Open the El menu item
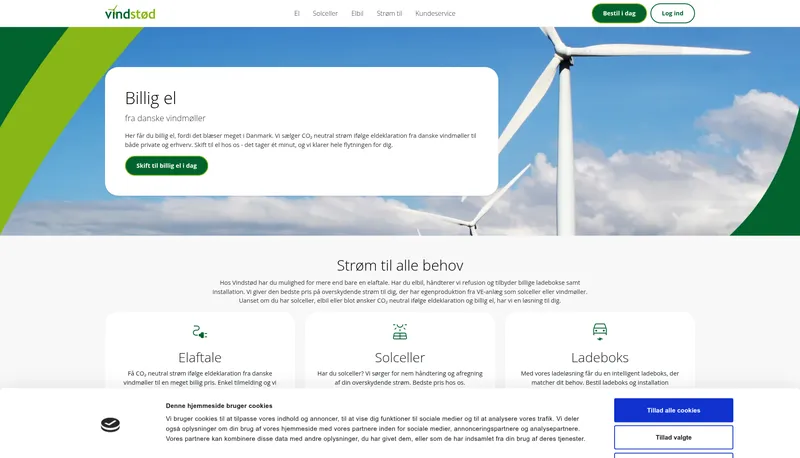 tap(297, 14)
